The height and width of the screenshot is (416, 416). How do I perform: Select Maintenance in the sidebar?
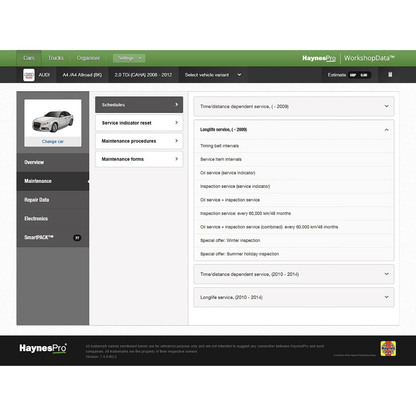(53, 181)
